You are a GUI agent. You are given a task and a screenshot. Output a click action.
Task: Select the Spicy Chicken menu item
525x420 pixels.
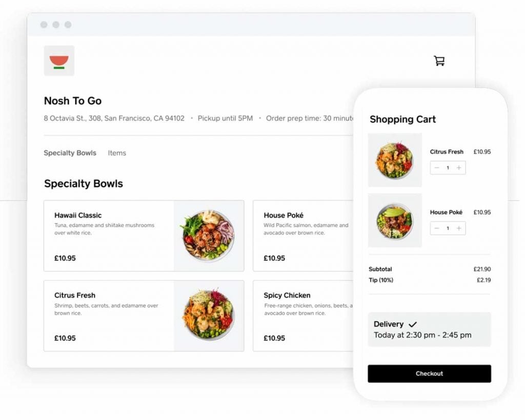pyautogui.click(x=303, y=316)
